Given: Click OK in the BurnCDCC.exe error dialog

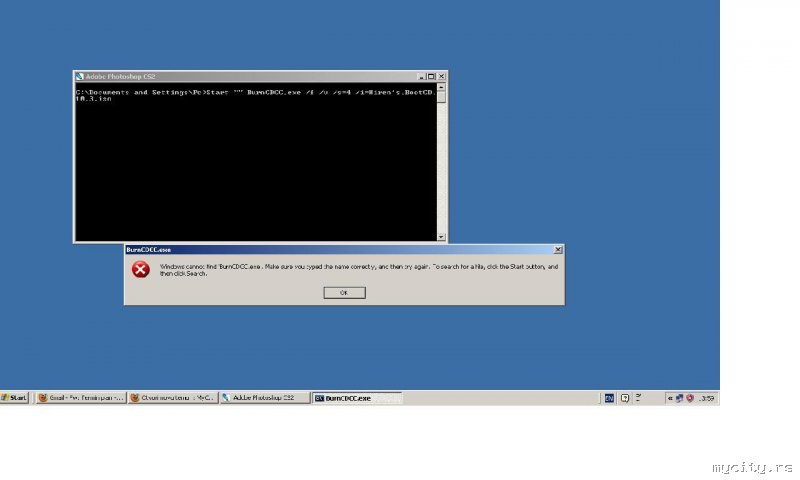Looking at the screenshot, I should coord(344,292).
